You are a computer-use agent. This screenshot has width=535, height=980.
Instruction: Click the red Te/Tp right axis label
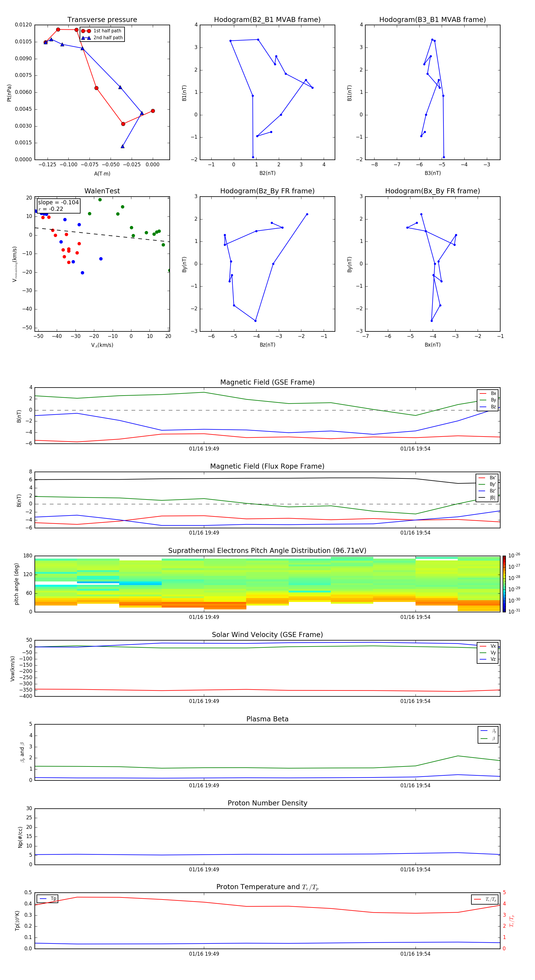pyautogui.click(x=512, y=921)
